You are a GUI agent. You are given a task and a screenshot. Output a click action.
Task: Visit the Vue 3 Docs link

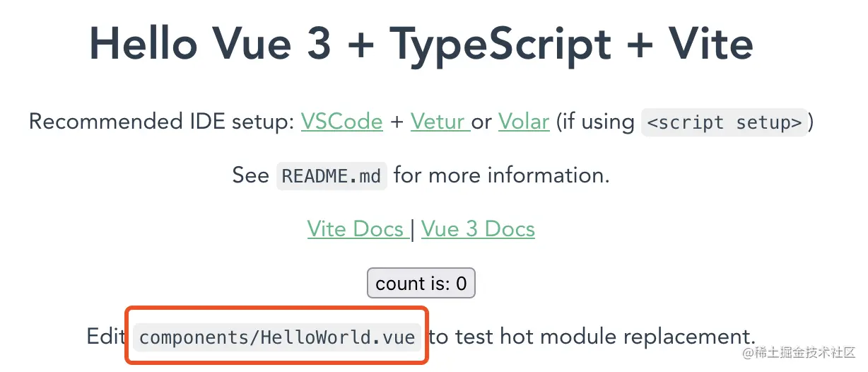478,229
